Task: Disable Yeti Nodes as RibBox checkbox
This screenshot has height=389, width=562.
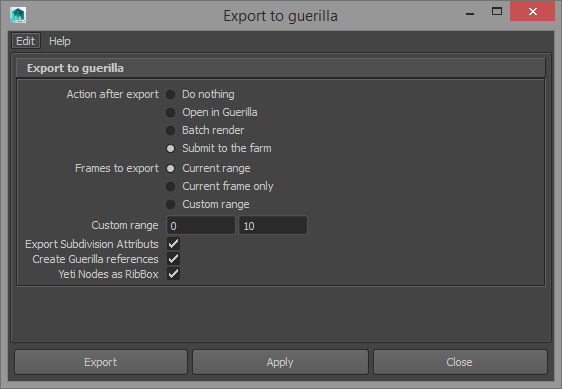Action: click(173, 274)
